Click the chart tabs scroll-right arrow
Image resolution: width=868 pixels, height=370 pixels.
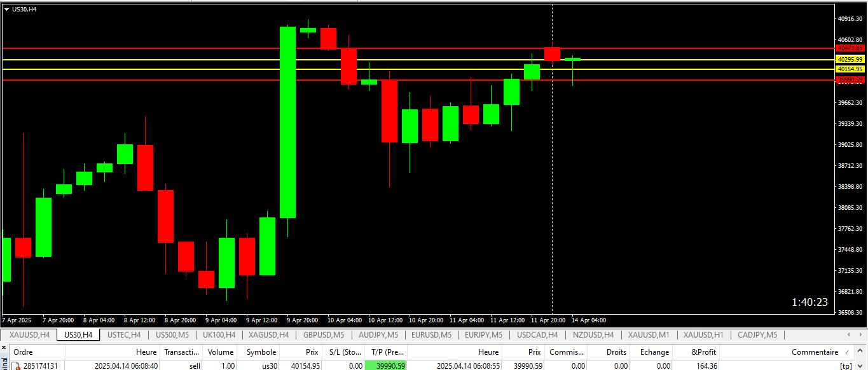click(x=860, y=334)
